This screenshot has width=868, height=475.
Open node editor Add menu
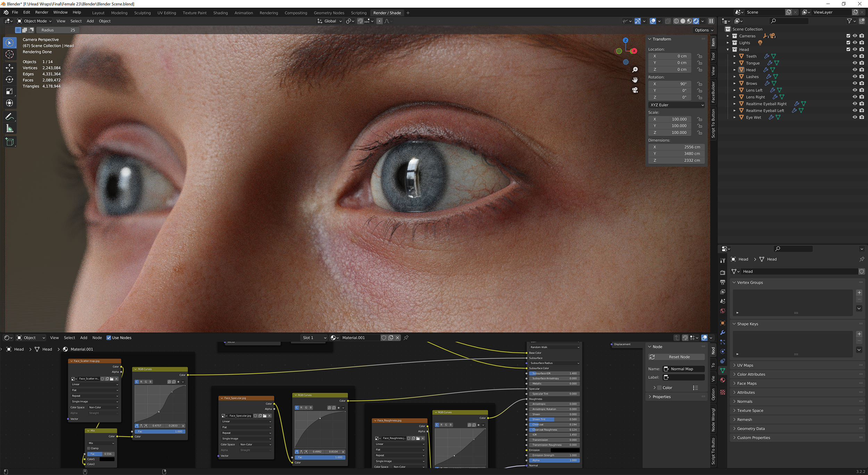[x=84, y=338]
